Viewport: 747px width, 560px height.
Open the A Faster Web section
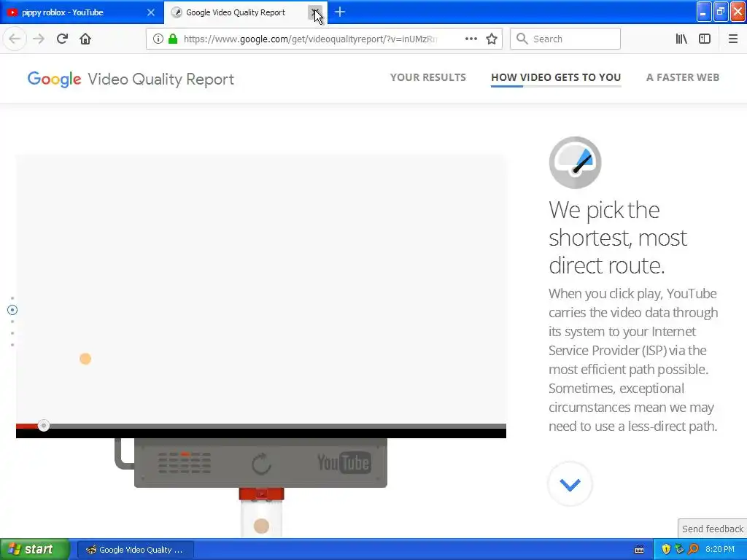683,77
